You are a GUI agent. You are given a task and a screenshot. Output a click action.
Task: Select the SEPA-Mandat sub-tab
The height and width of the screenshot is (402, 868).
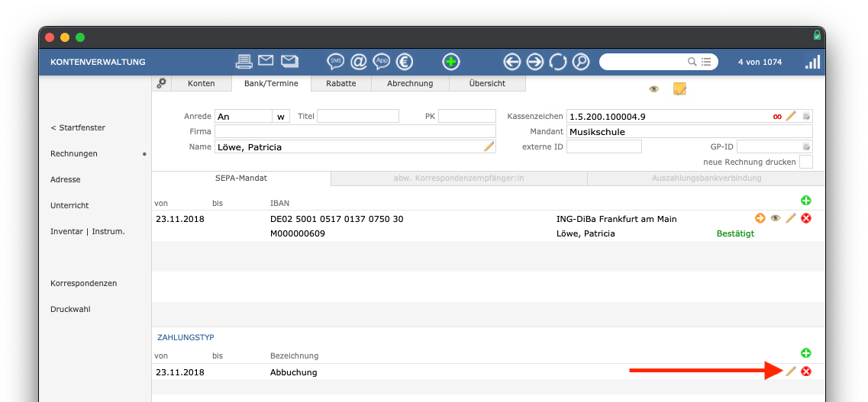tap(240, 178)
